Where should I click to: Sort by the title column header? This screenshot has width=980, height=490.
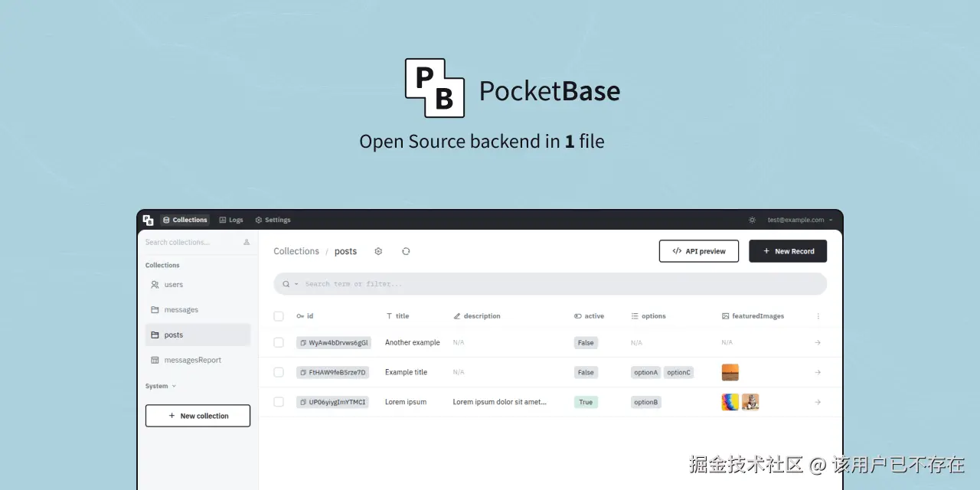[397, 316]
